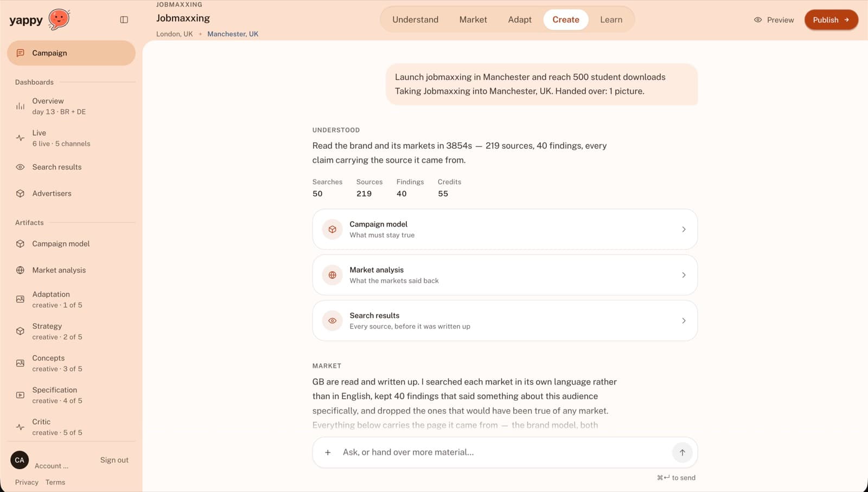The width and height of the screenshot is (868, 492).
Task: Switch to the Understand tab
Action: point(415,20)
